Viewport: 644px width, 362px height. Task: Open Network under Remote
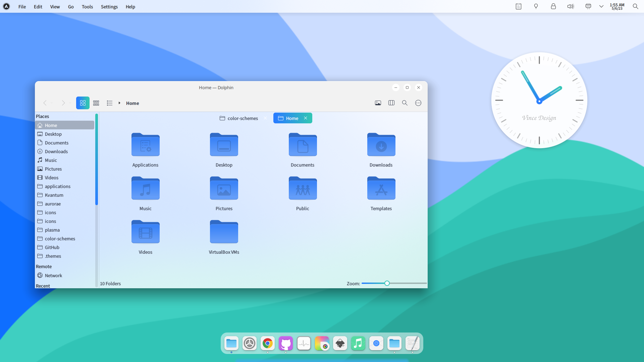[65, 276]
